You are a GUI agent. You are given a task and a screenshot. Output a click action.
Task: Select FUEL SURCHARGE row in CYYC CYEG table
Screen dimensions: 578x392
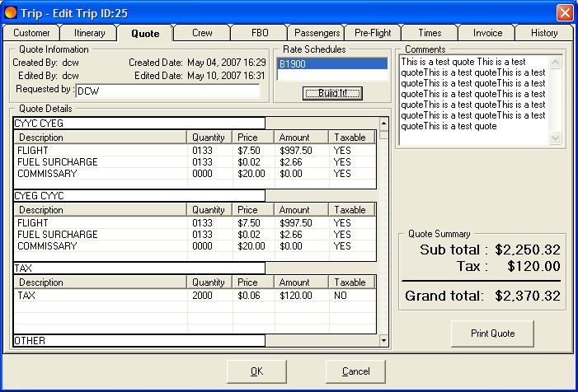(195, 162)
